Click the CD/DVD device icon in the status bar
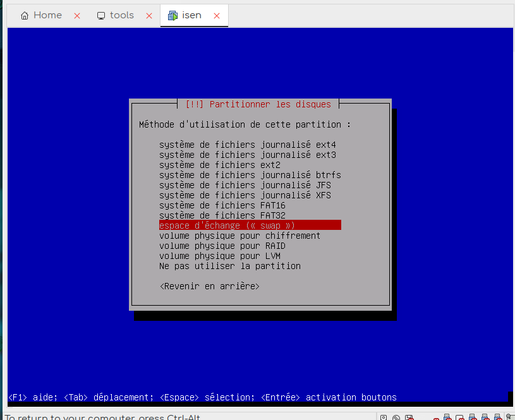The image size is (515, 420). click(396, 417)
